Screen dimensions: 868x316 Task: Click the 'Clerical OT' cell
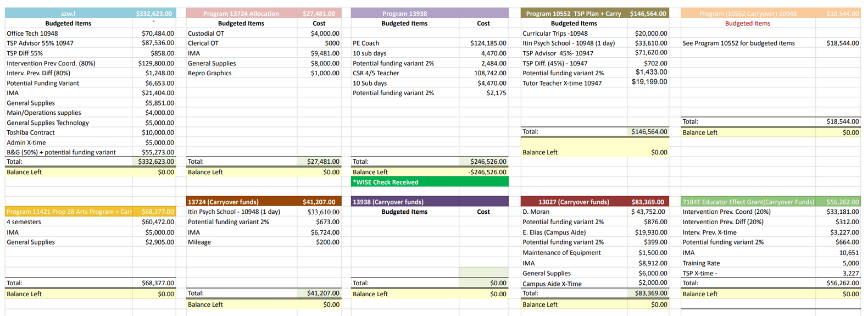(241, 43)
